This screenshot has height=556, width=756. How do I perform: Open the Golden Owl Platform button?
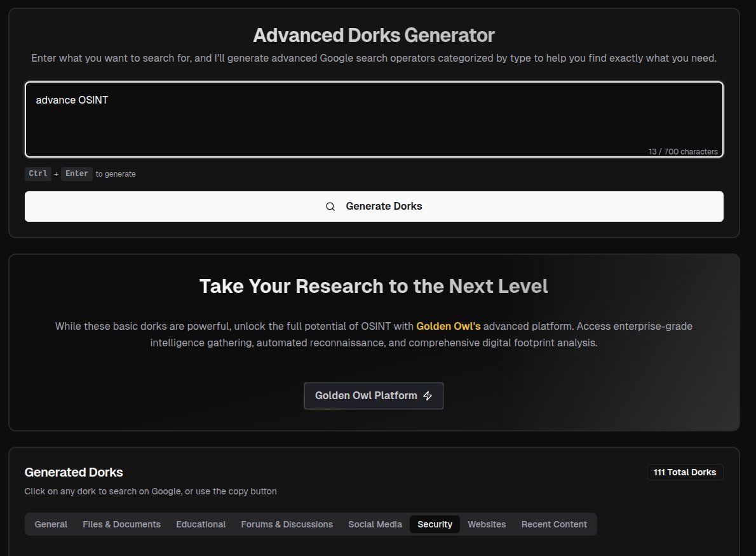pos(374,396)
